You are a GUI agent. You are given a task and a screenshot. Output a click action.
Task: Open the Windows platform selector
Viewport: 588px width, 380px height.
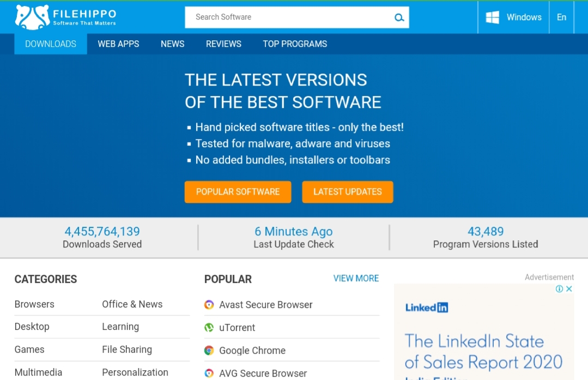513,17
